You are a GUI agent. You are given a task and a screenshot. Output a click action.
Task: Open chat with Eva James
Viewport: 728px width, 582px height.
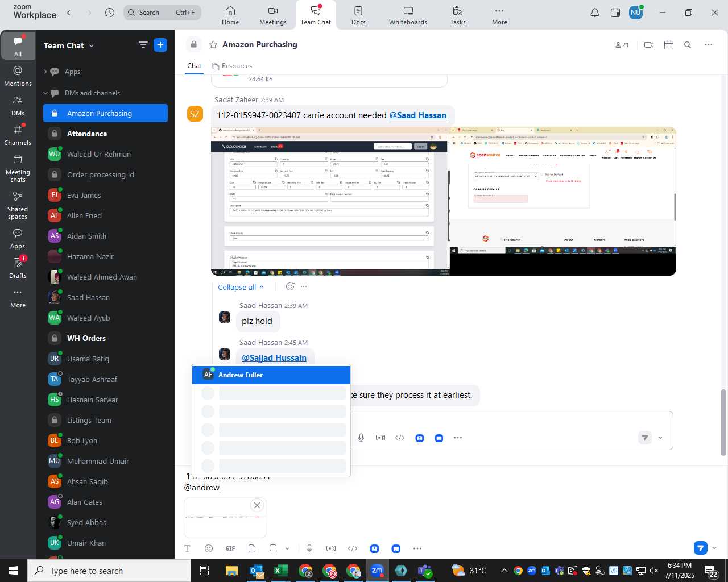click(105, 195)
